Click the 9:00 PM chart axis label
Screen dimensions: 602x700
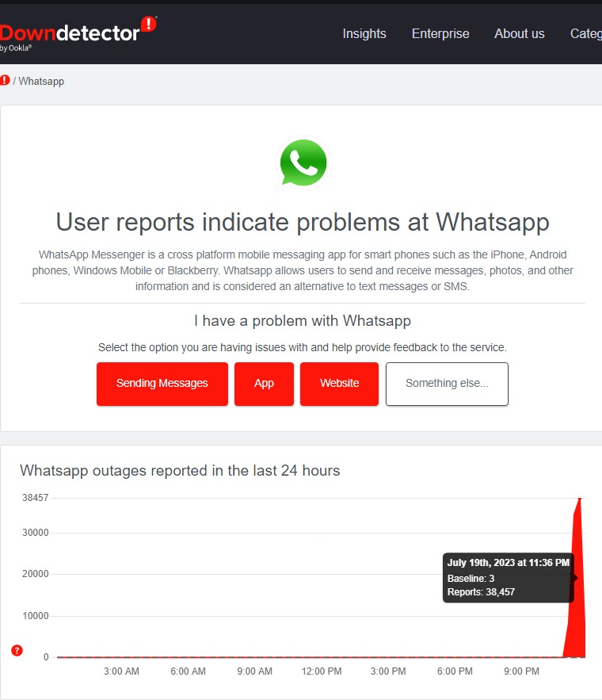[x=521, y=671]
